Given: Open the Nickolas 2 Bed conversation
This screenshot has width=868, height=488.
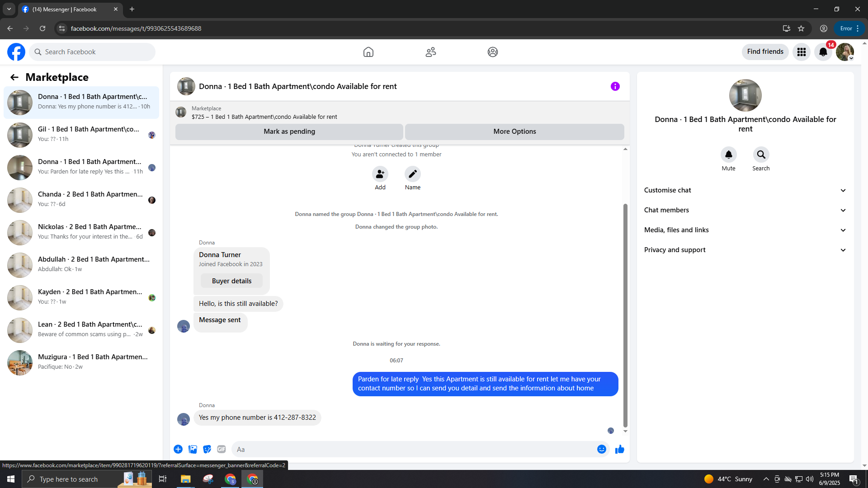Looking at the screenshot, I should tap(81, 233).
